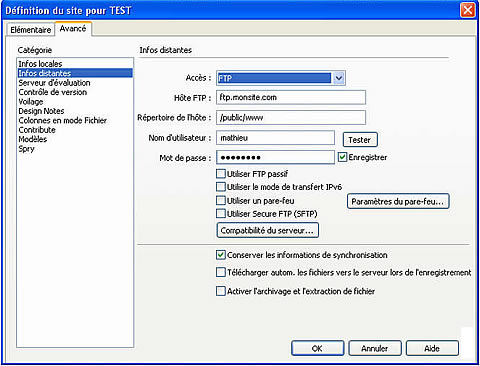
Task: Click the Hôte FTP input field
Action: (x=291, y=97)
